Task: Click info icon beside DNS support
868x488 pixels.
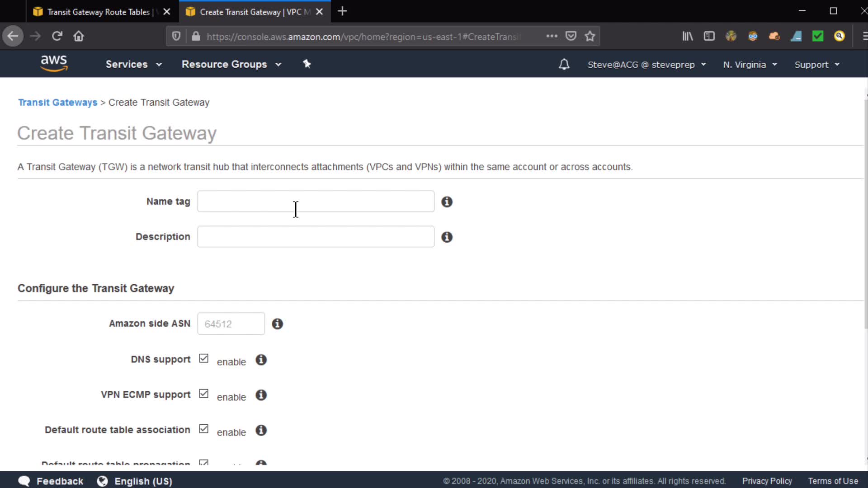Action: pos(261,360)
